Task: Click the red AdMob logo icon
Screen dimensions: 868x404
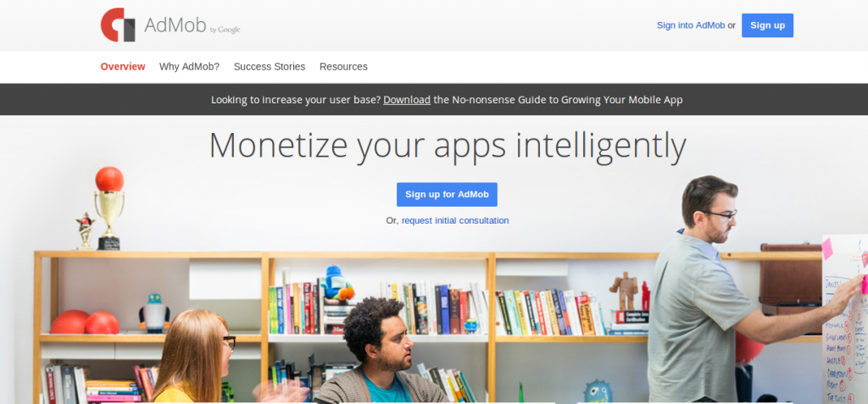Action: click(x=118, y=25)
